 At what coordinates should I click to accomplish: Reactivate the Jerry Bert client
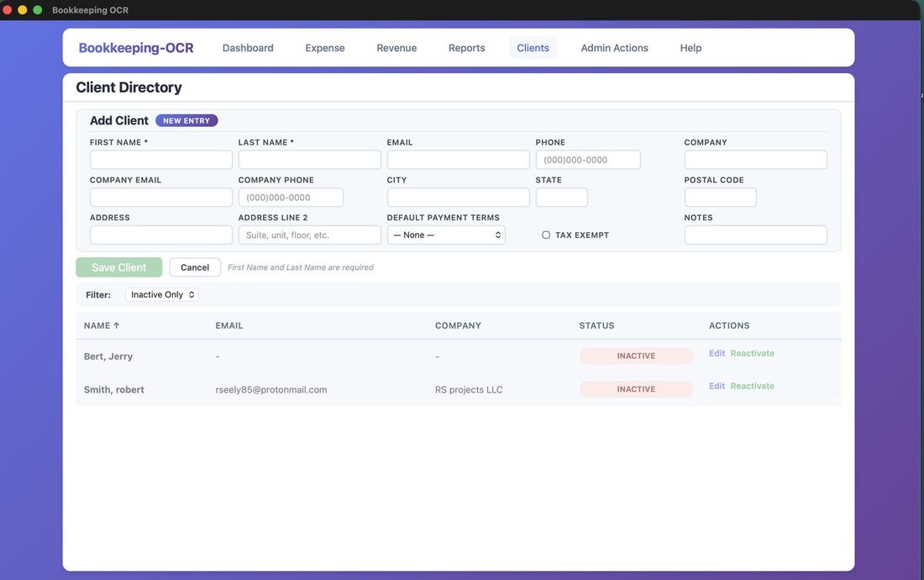(752, 354)
